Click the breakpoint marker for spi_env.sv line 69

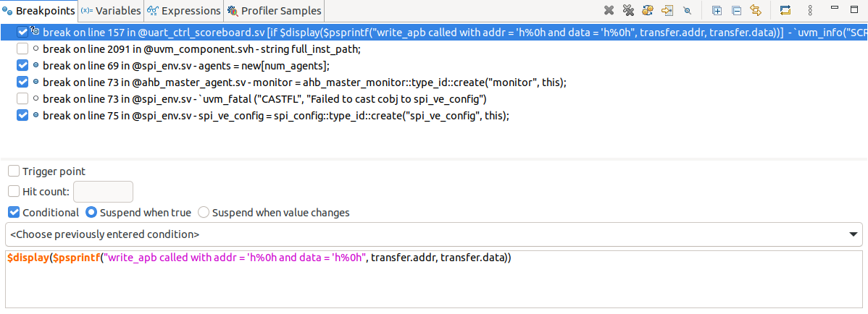point(36,65)
